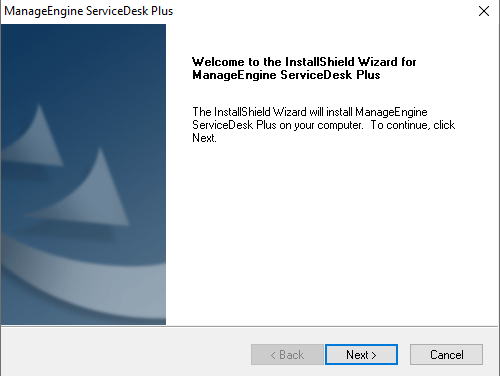The image size is (500, 376).
Task: Click heading's second line "ManageEngine ServiceDesk Plus"
Action: click(286, 75)
